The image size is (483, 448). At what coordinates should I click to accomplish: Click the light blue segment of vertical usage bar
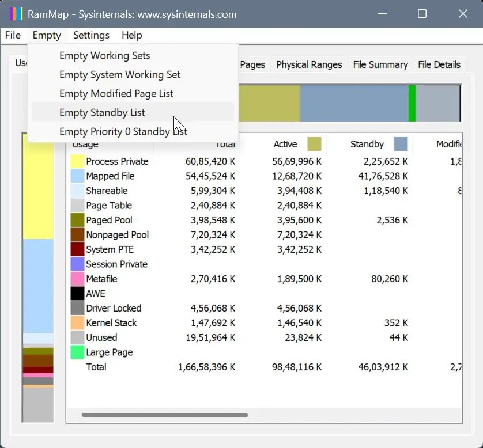click(38, 286)
